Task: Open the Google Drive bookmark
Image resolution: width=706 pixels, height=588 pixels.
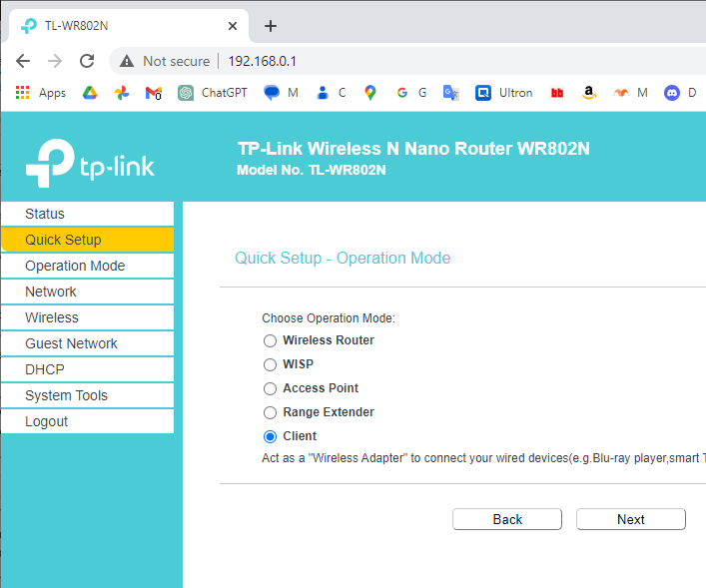Action: tap(90, 93)
